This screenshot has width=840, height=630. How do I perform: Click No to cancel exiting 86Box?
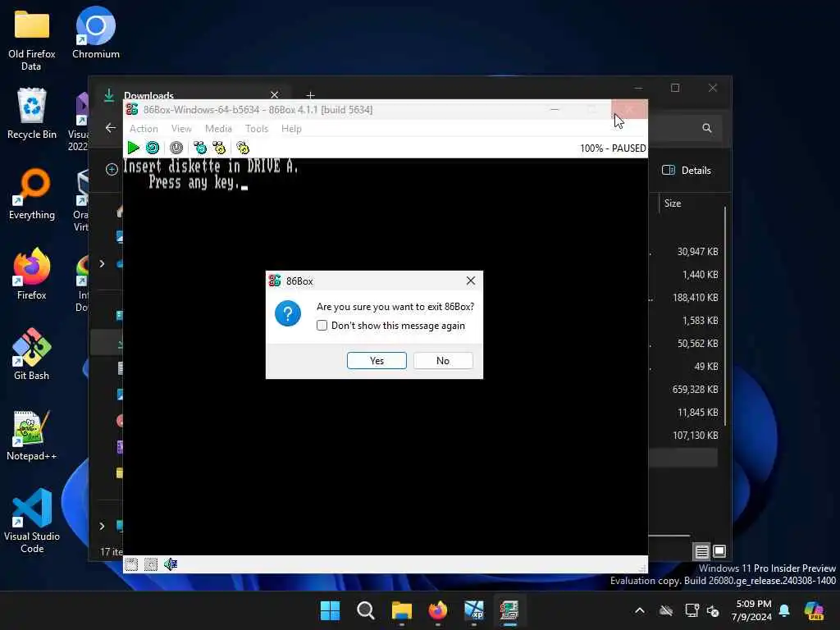click(443, 361)
